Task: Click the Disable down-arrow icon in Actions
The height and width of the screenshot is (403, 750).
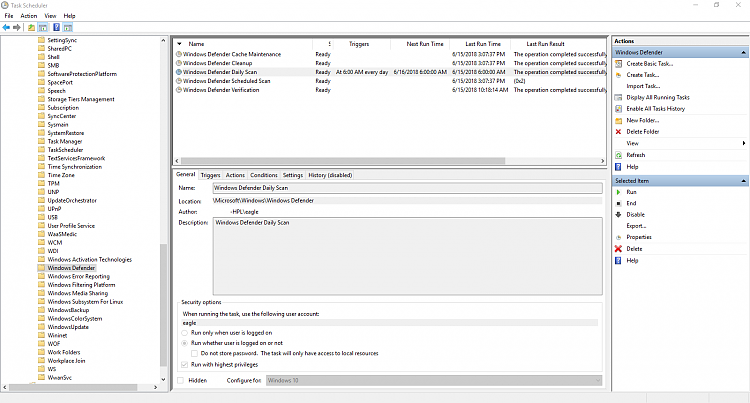Action: click(619, 214)
